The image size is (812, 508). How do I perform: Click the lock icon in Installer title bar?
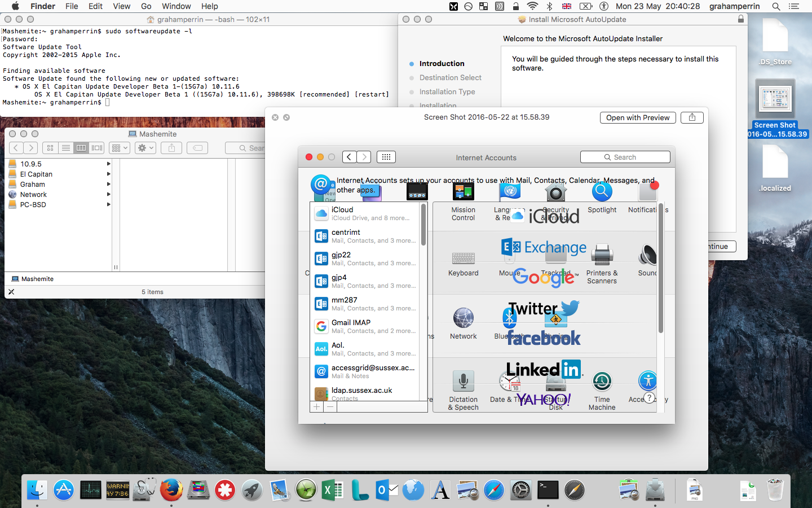pyautogui.click(x=741, y=19)
